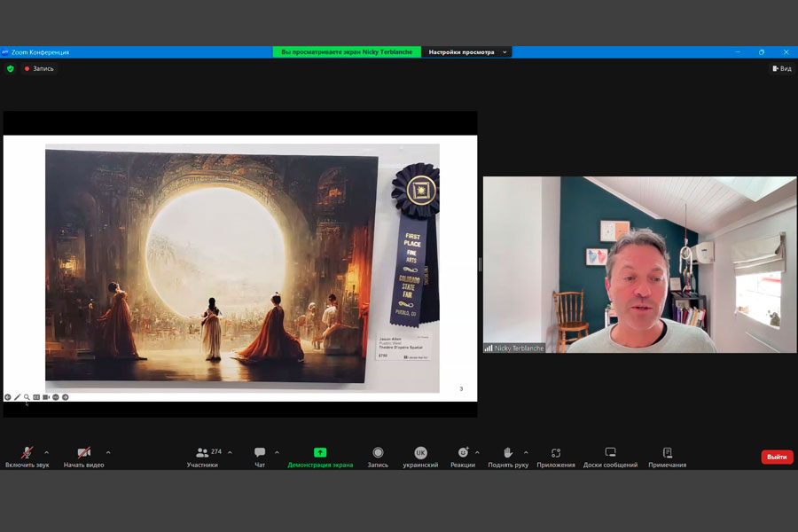Viewport: 798px width, 532px height.
Task: Click the Выйти leave meeting button
Action: point(777,457)
